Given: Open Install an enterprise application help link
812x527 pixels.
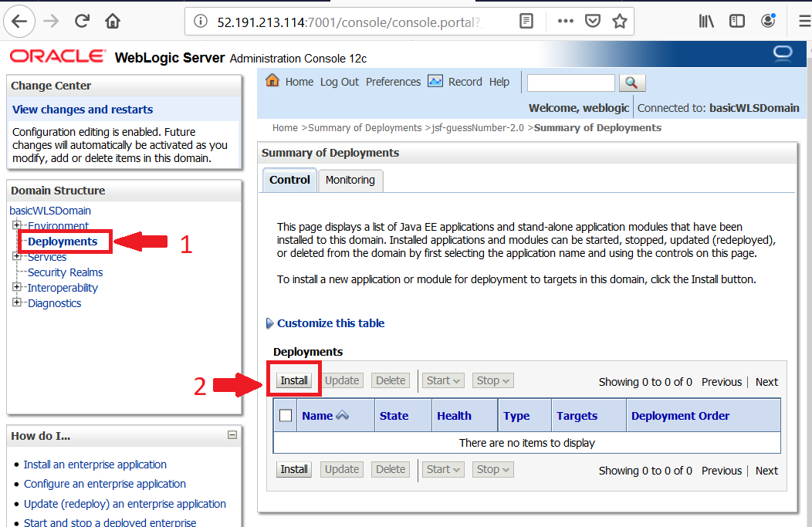Looking at the screenshot, I should point(95,465).
